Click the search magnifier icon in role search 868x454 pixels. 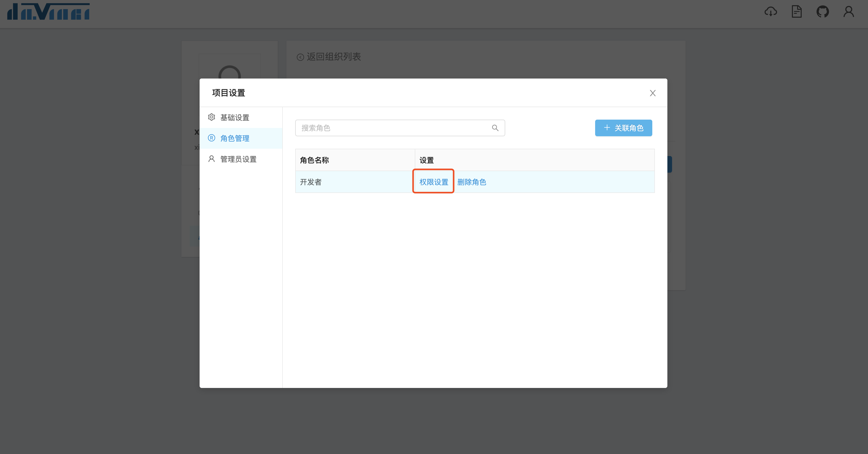[x=495, y=128]
